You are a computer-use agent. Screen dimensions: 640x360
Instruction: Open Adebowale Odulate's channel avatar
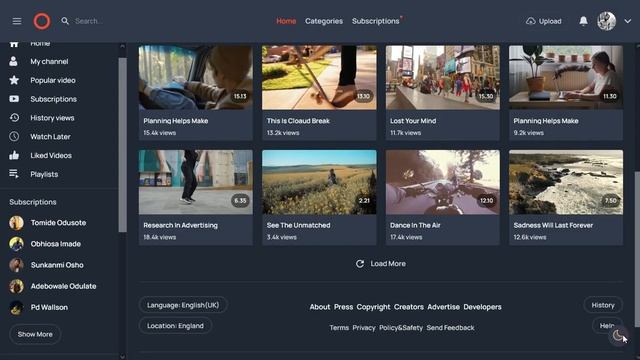(x=16, y=287)
